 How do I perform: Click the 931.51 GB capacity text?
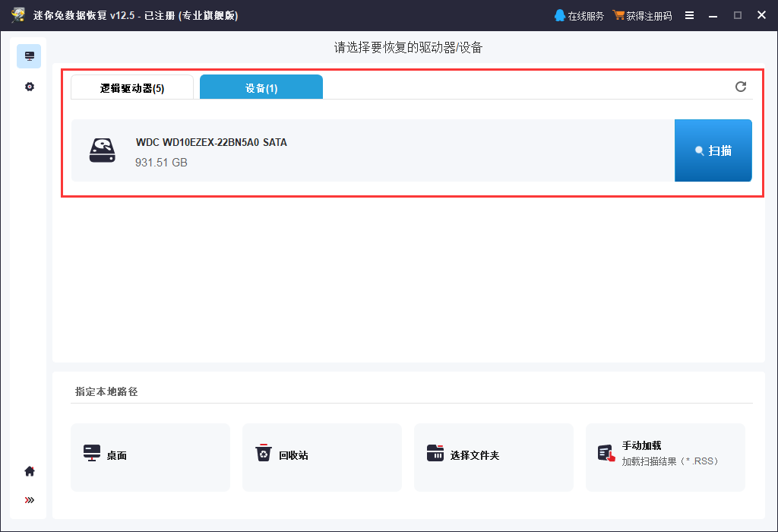(161, 163)
